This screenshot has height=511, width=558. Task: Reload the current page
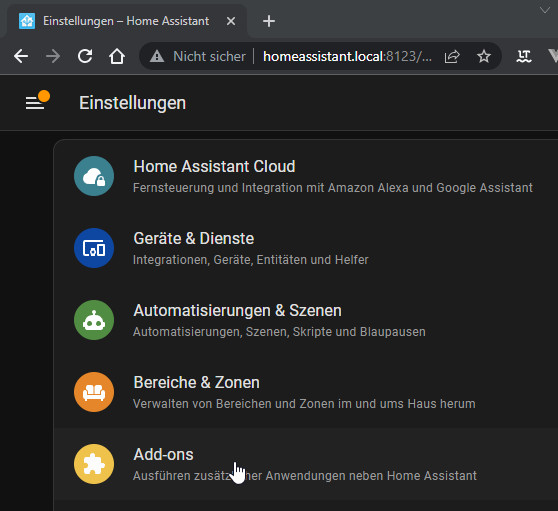point(85,56)
